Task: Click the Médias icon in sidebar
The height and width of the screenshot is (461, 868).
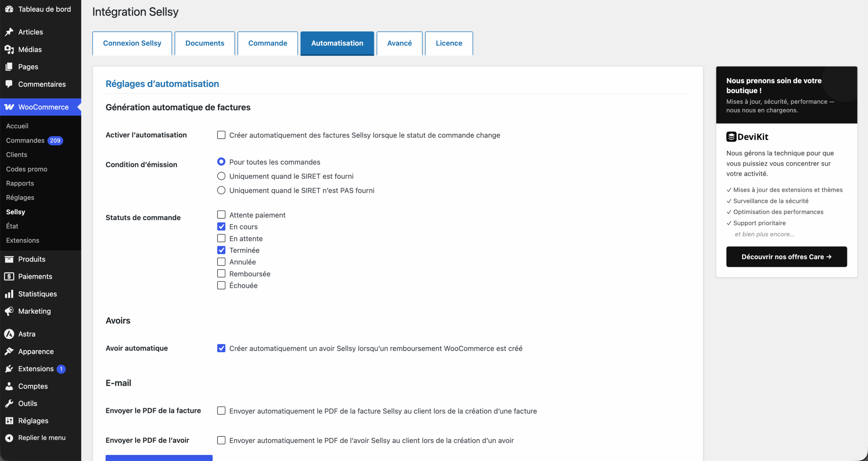Action: [x=9, y=49]
